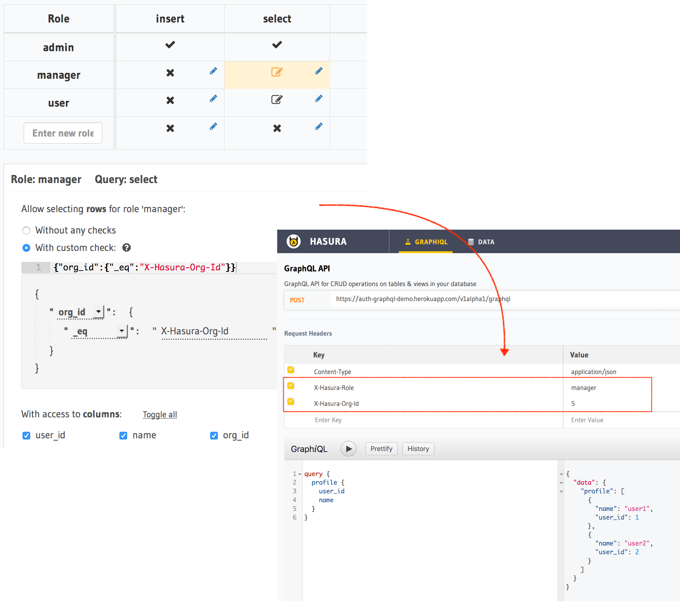This screenshot has width=680, height=616.
Task: Open the custom check help question icon
Action: tap(126, 247)
